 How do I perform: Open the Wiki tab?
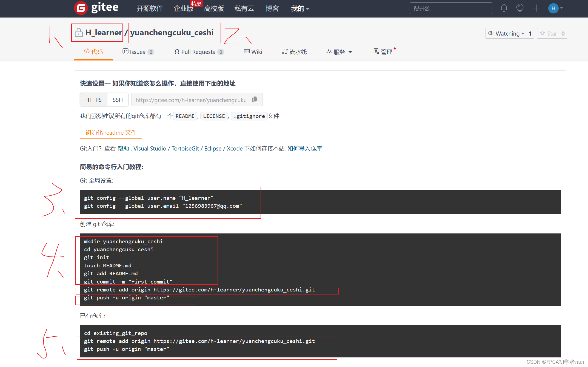point(253,52)
